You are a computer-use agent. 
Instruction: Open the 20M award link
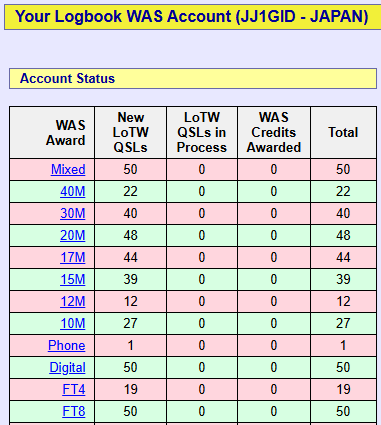(73, 235)
